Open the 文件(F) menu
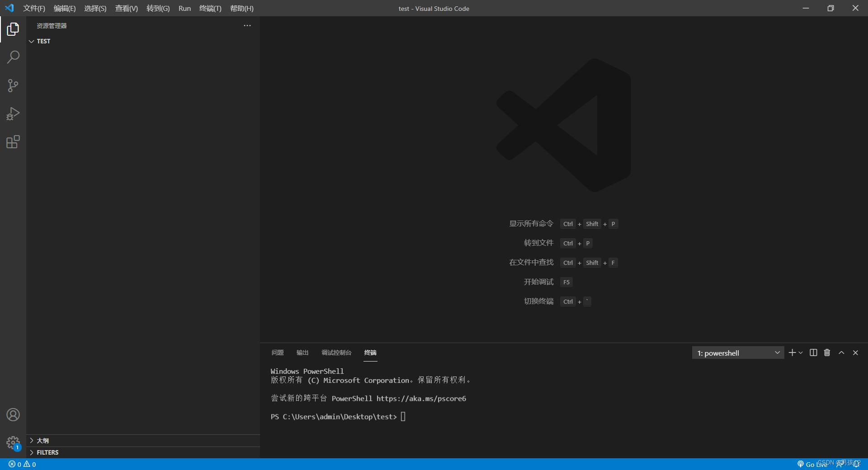 click(34, 9)
